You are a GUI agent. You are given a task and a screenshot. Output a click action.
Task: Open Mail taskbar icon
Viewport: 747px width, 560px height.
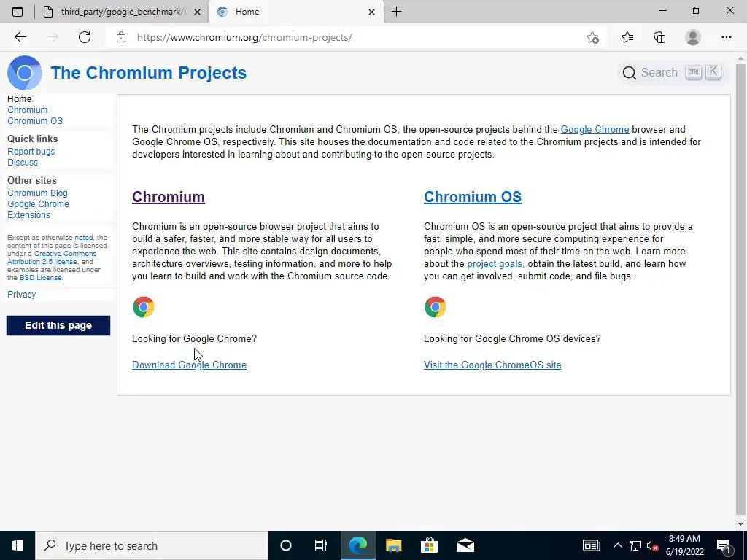click(x=465, y=545)
